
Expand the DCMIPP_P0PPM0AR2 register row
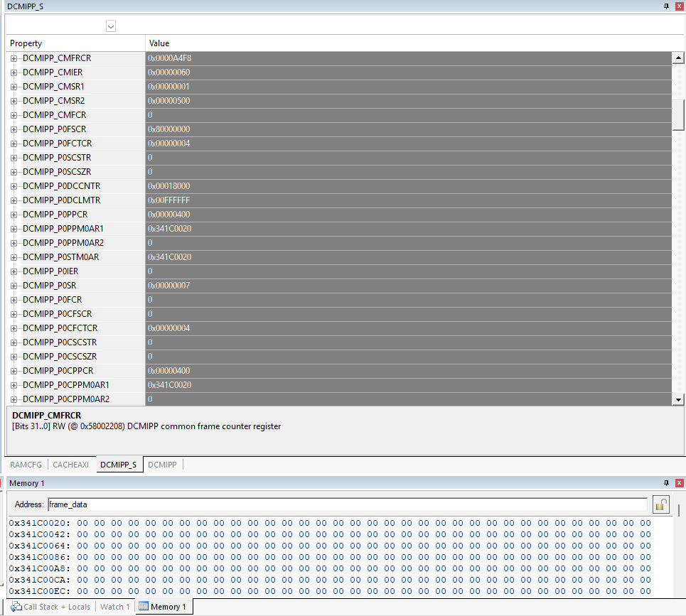pos(14,243)
